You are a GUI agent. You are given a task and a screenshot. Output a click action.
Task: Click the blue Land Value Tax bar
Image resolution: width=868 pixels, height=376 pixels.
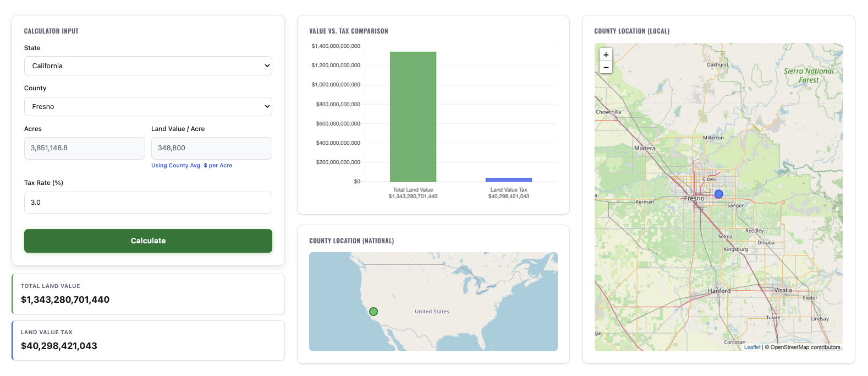pos(508,179)
